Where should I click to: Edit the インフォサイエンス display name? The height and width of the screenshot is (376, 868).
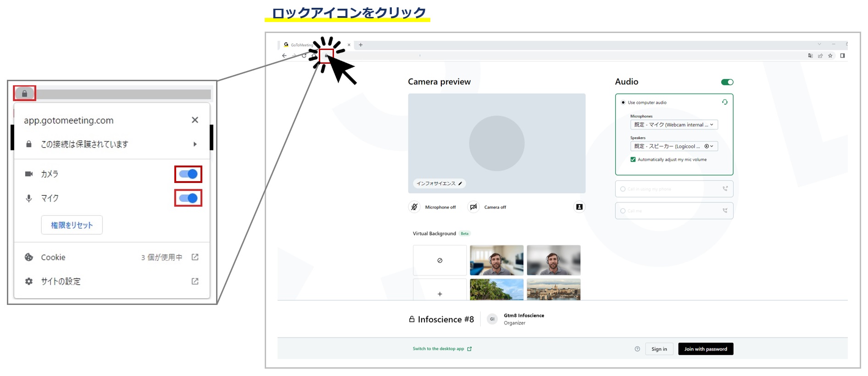point(460,183)
